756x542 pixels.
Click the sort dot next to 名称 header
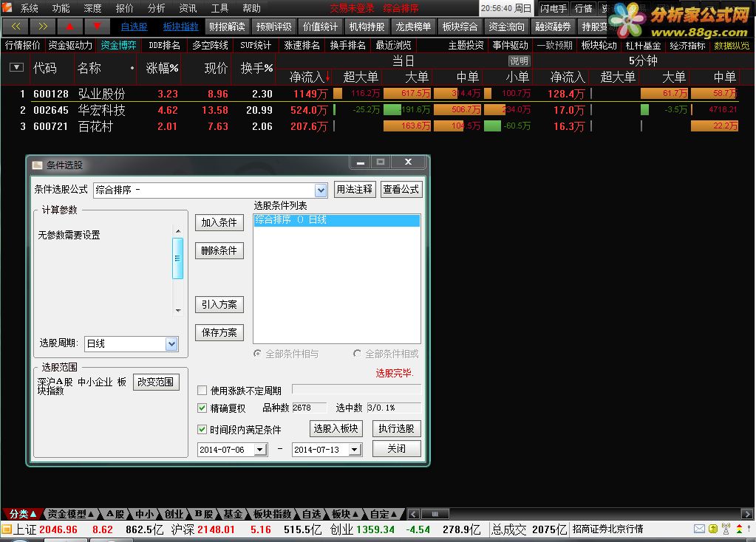[132, 68]
